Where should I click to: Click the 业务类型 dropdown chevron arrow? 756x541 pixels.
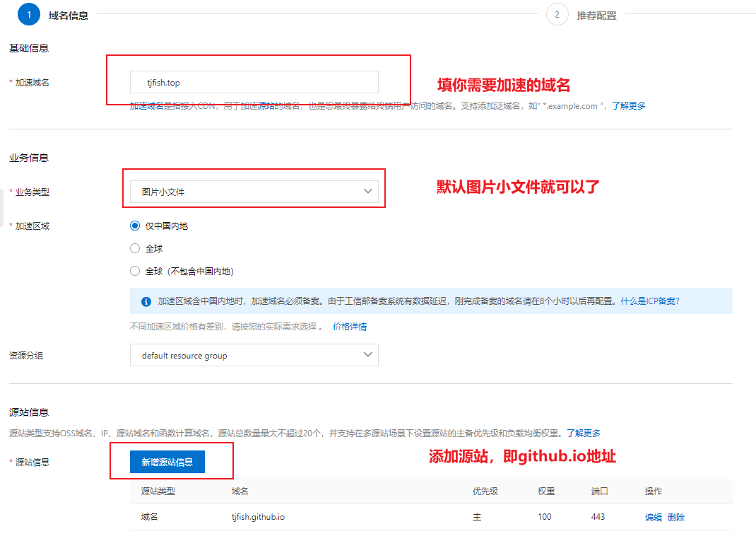coord(367,192)
